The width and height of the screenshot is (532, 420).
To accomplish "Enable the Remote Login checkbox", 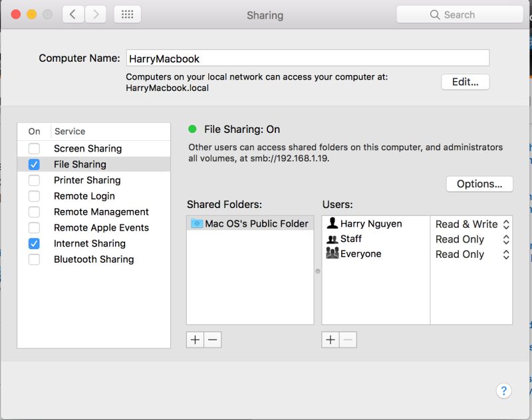I will pyautogui.click(x=34, y=196).
